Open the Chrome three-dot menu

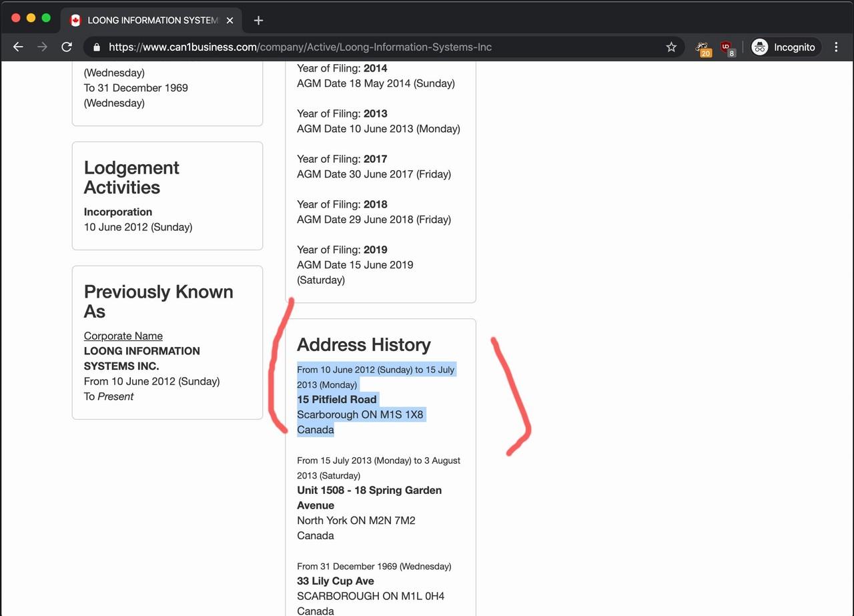pyautogui.click(x=836, y=47)
